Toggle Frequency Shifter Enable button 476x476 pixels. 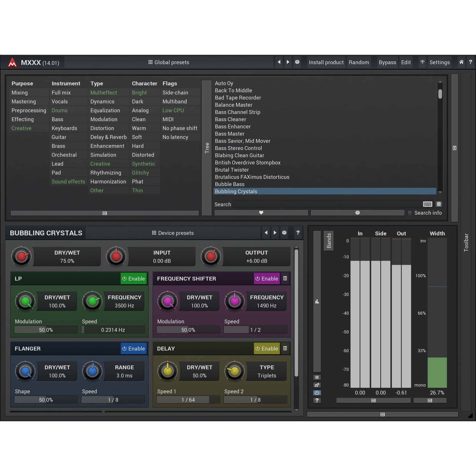pos(267,278)
